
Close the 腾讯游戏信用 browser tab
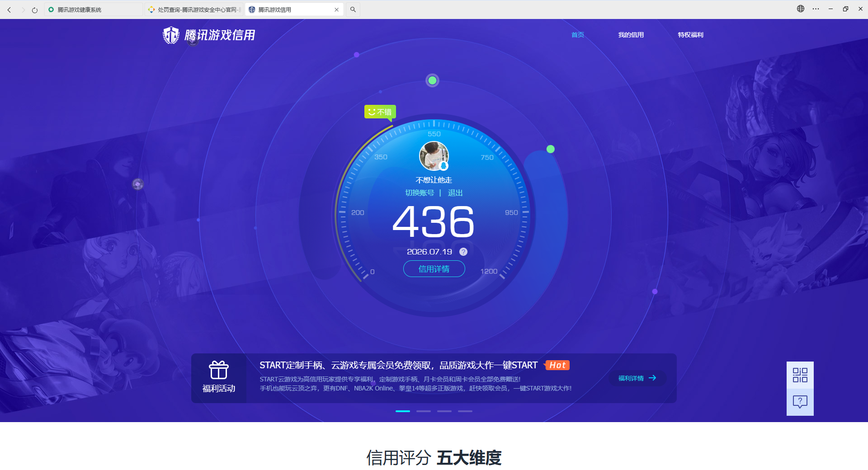click(336, 9)
